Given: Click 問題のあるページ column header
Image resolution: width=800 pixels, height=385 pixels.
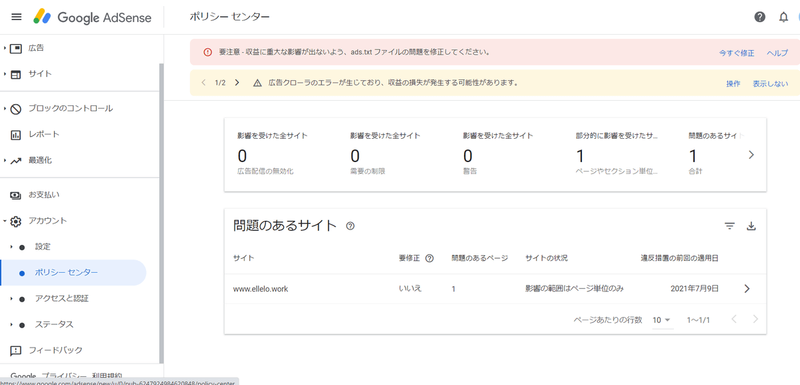Looking at the screenshot, I should [x=480, y=258].
